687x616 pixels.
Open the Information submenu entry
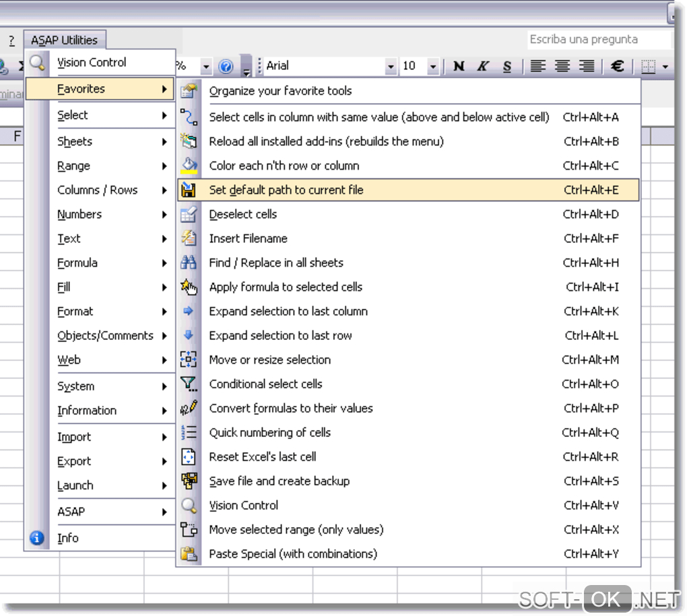click(x=101, y=410)
